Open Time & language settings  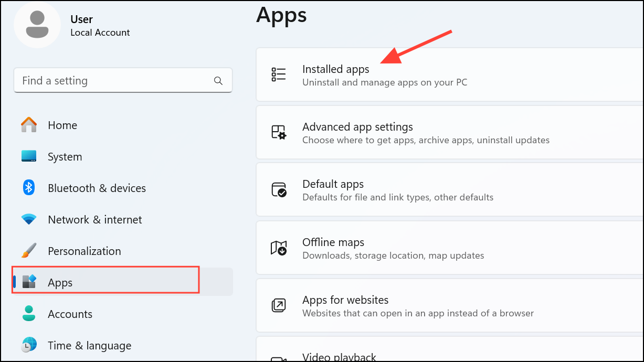[123, 345]
